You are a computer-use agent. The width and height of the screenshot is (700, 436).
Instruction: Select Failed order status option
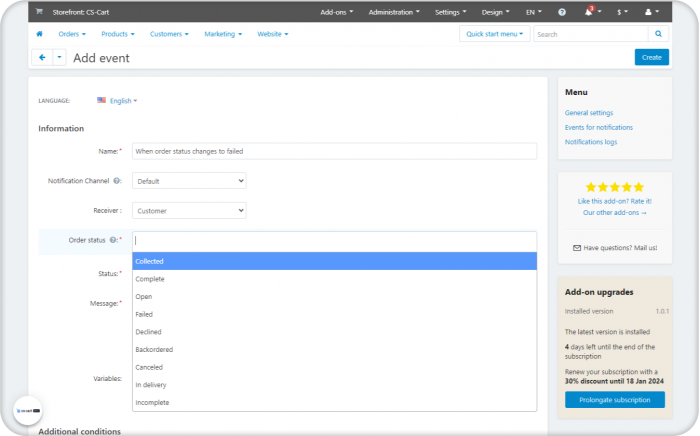(x=334, y=314)
